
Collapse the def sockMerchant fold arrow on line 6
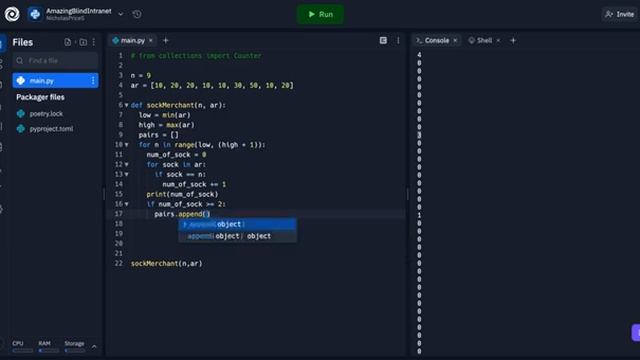[x=127, y=105]
